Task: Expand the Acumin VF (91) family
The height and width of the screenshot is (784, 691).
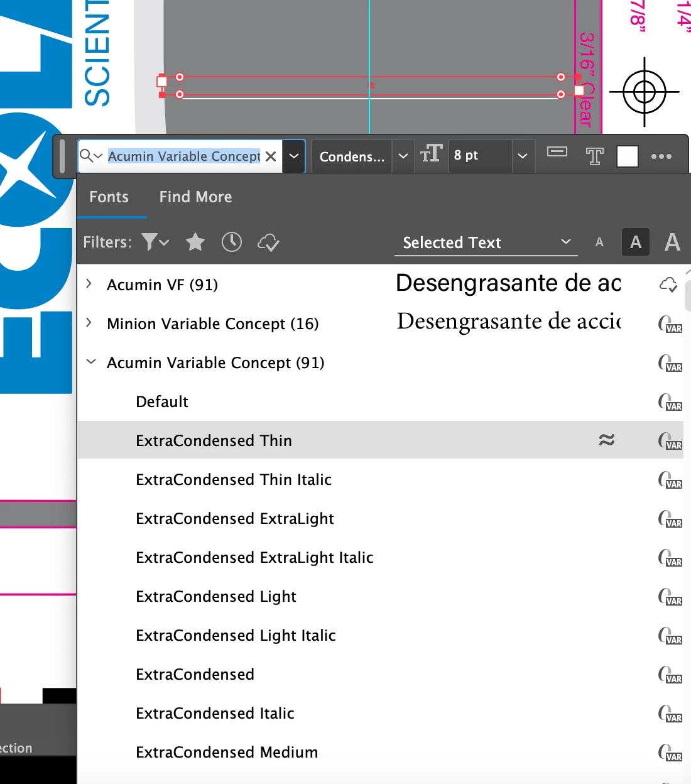Action: pos(89,284)
